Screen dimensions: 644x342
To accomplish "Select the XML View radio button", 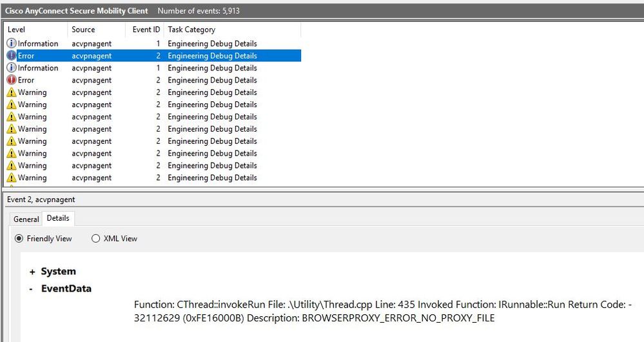I will [x=95, y=238].
